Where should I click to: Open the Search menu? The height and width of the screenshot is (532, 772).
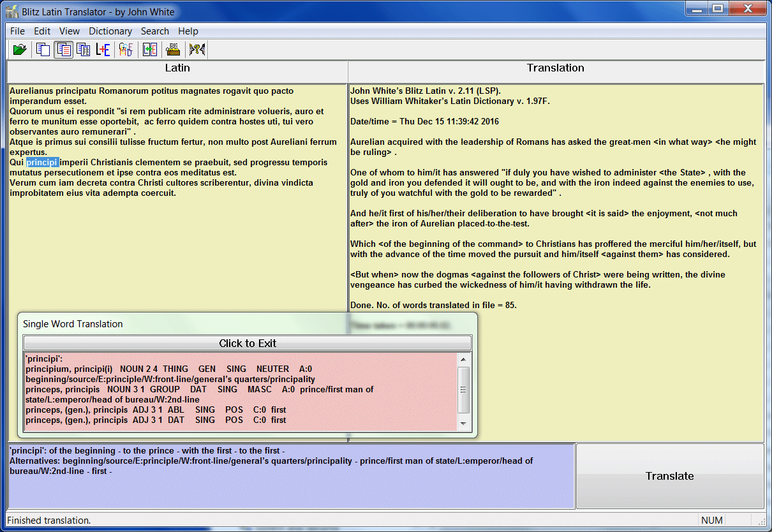pos(155,31)
